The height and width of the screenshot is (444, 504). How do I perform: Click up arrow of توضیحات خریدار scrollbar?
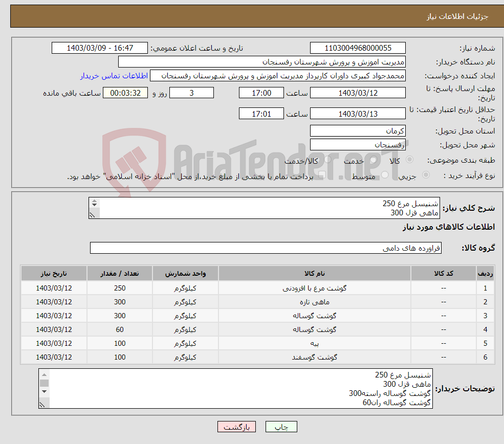pos(45,374)
